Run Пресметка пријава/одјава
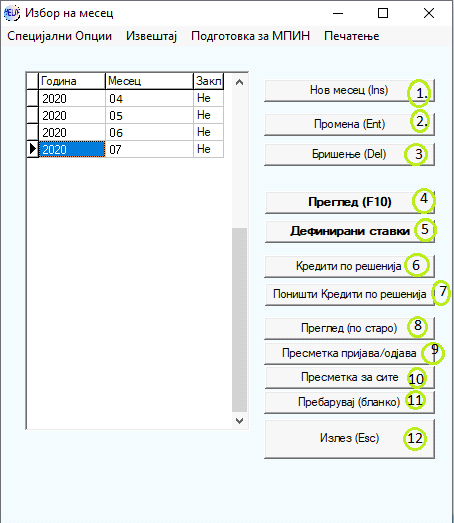 click(x=349, y=353)
